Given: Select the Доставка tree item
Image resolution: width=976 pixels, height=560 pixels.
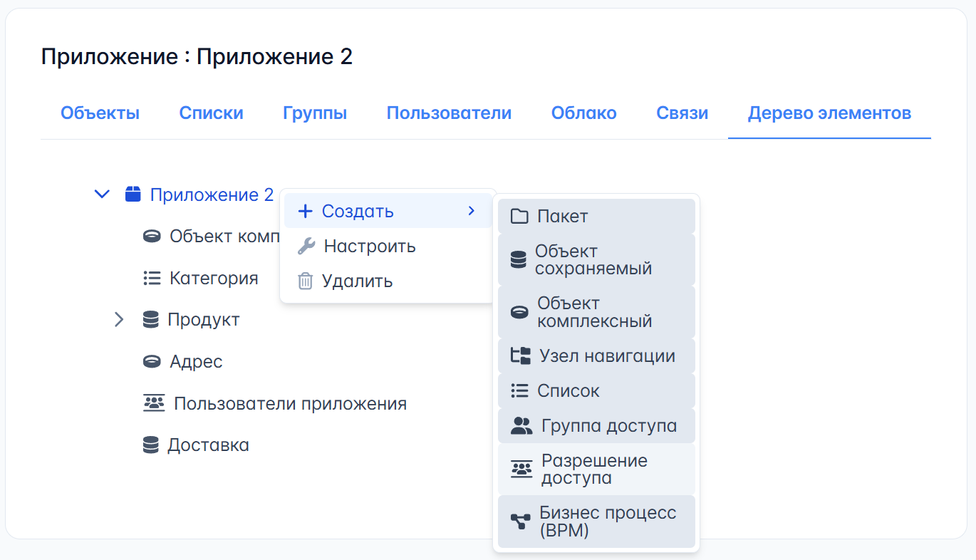Looking at the screenshot, I should click(208, 445).
